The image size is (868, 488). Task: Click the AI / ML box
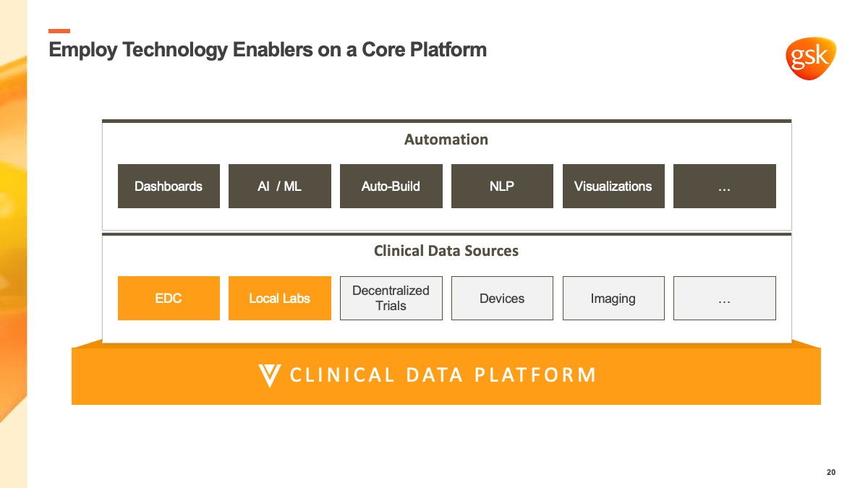click(280, 187)
